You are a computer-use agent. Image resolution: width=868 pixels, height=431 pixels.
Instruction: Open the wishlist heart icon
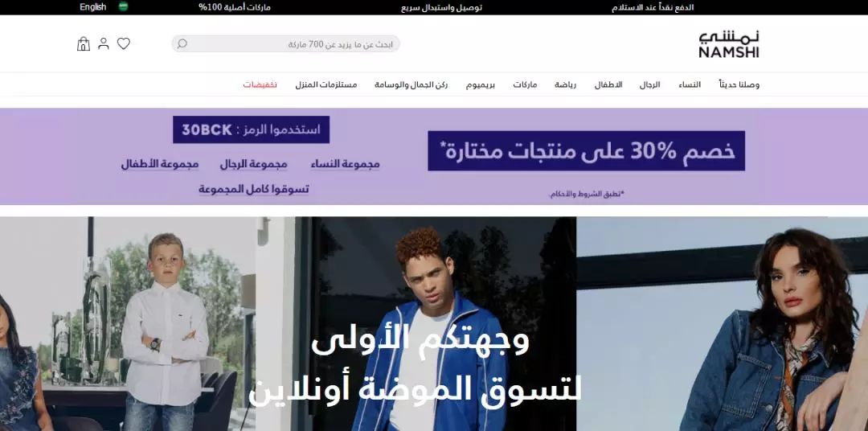point(124,43)
